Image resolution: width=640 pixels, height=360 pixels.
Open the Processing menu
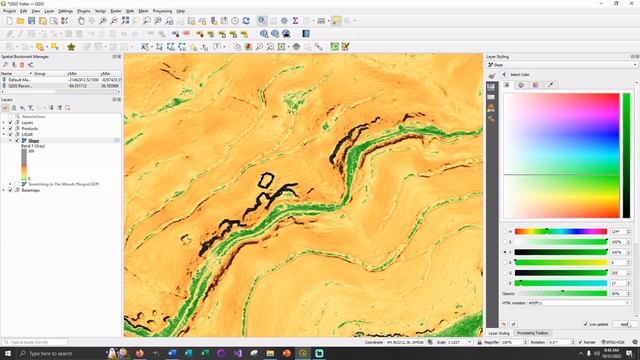162,11
